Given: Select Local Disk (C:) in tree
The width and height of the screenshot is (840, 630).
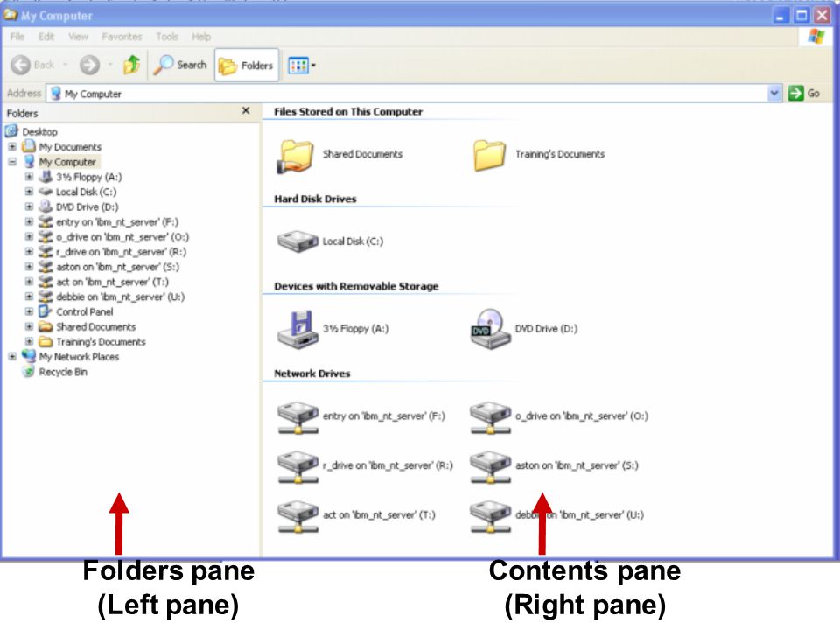Looking at the screenshot, I should (87, 192).
